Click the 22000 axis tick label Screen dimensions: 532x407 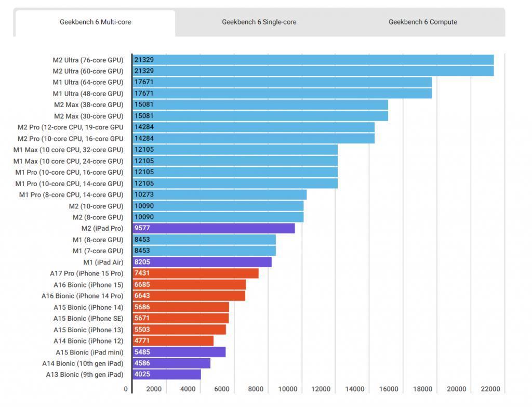[x=490, y=389]
